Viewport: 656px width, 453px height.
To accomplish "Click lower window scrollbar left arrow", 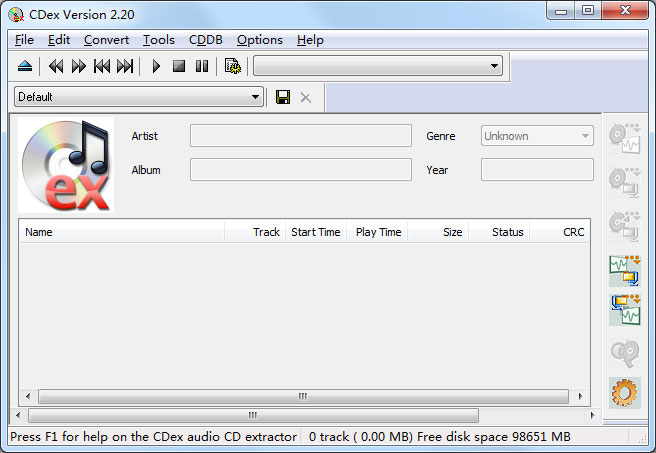I will (18, 415).
